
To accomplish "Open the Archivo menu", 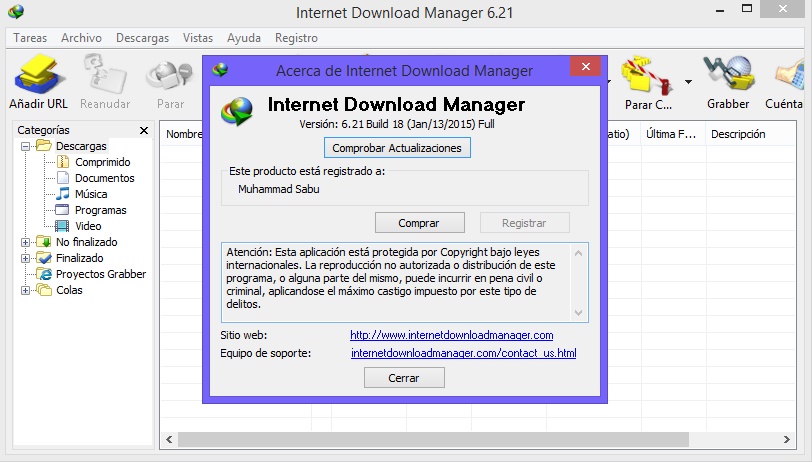I will click(x=81, y=38).
